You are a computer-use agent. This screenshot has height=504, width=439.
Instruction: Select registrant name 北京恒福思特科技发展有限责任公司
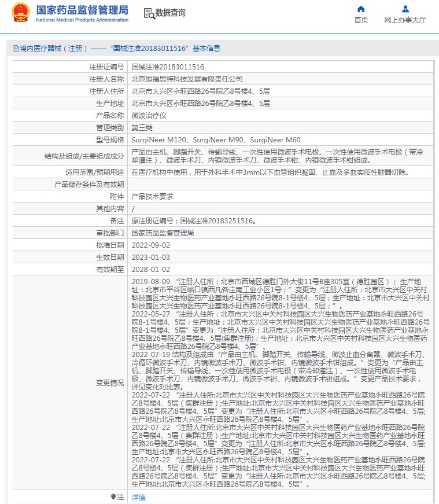coord(187,79)
